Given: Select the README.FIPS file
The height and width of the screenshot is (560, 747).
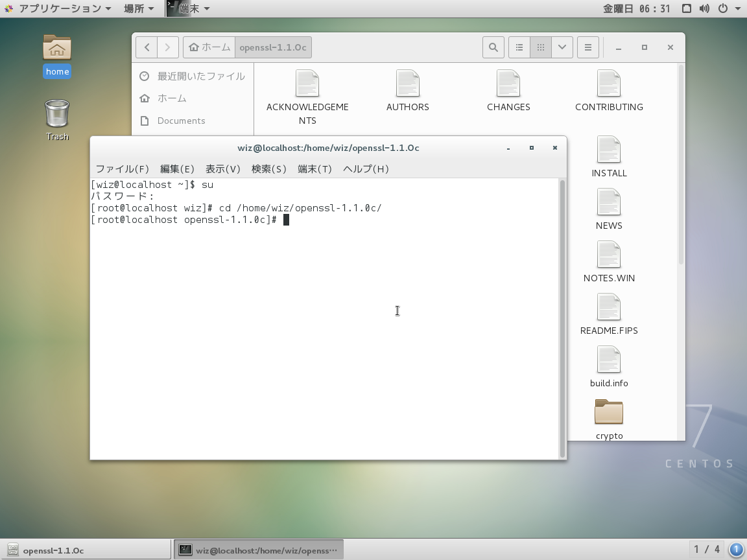Looking at the screenshot, I should click(609, 314).
